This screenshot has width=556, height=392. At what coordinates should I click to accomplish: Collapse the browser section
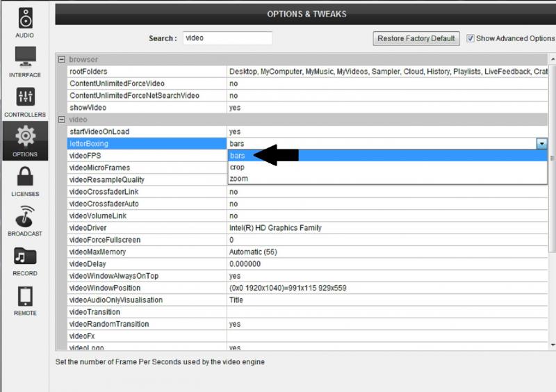click(x=62, y=59)
